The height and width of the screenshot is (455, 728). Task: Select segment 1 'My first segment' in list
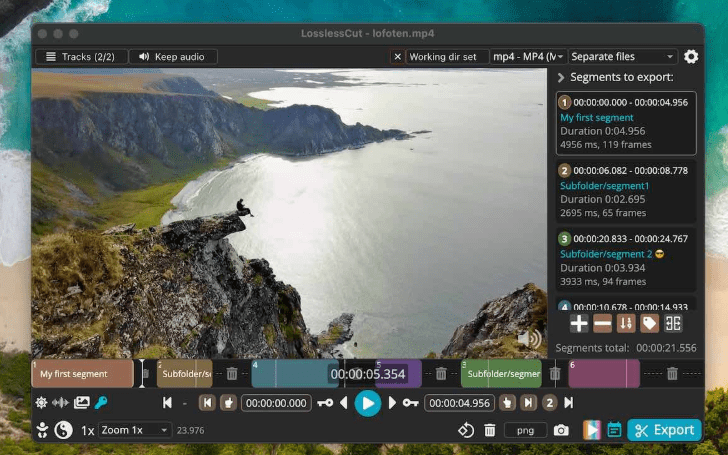(x=626, y=124)
